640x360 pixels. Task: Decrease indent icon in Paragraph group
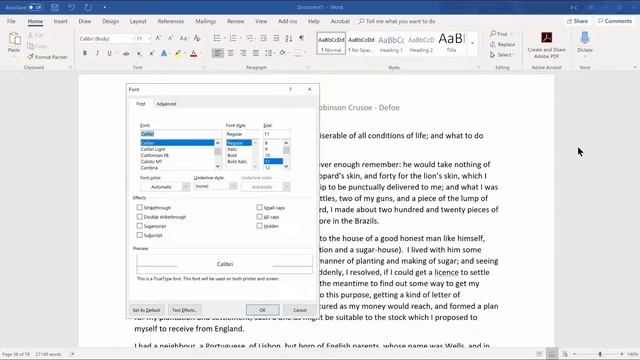click(264, 38)
